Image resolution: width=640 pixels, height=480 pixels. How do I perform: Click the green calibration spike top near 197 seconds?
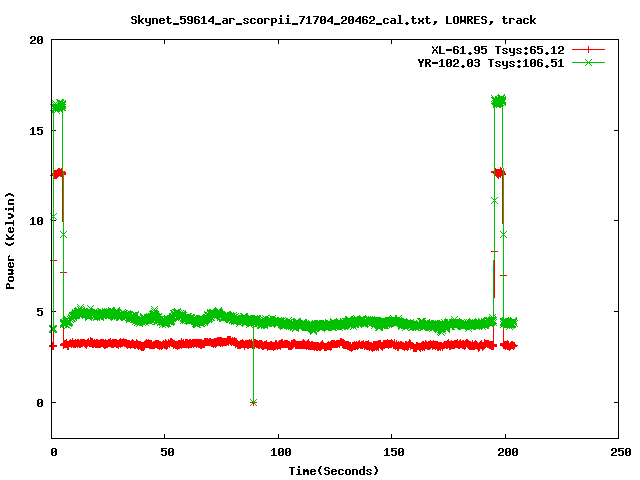[498, 101]
